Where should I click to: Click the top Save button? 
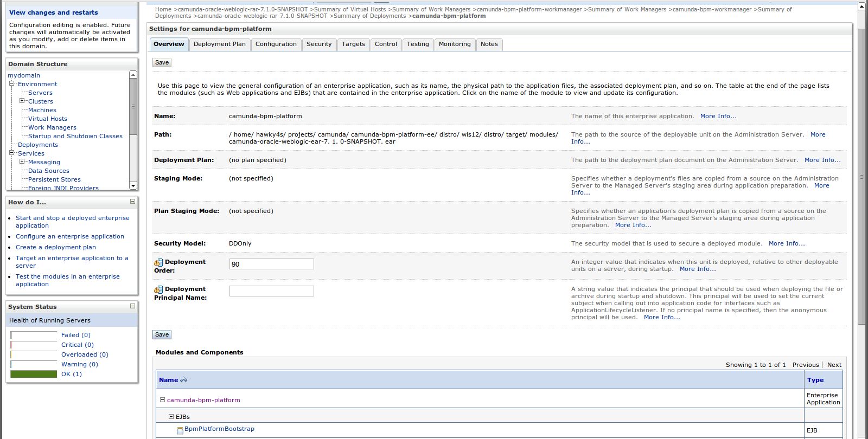click(162, 63)
